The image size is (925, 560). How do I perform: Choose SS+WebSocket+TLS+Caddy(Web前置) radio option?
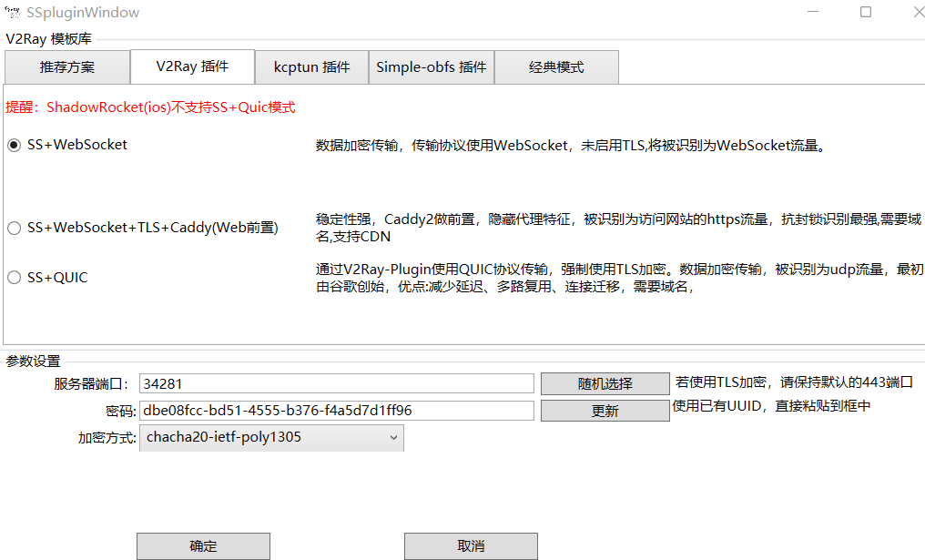point(14,229)
